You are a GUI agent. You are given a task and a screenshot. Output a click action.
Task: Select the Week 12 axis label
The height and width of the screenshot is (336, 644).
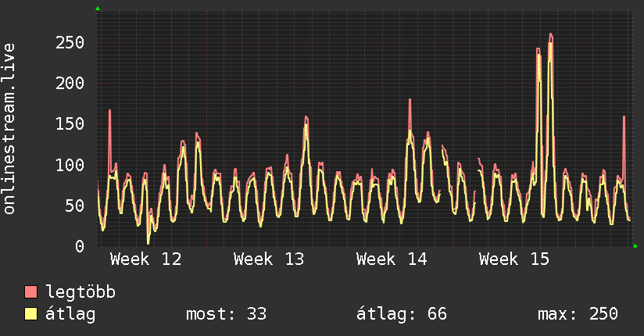[x=146, y=259]
